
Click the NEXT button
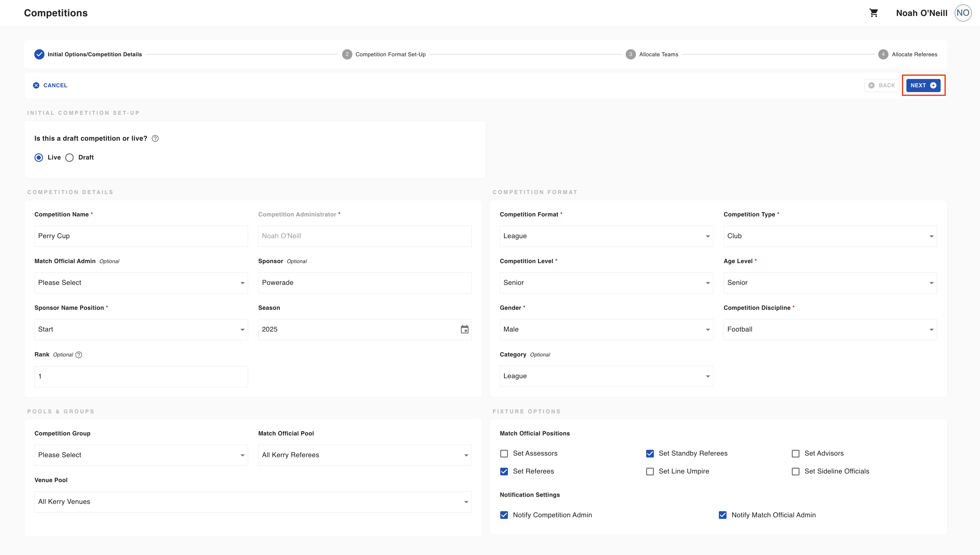click(923, 85)
